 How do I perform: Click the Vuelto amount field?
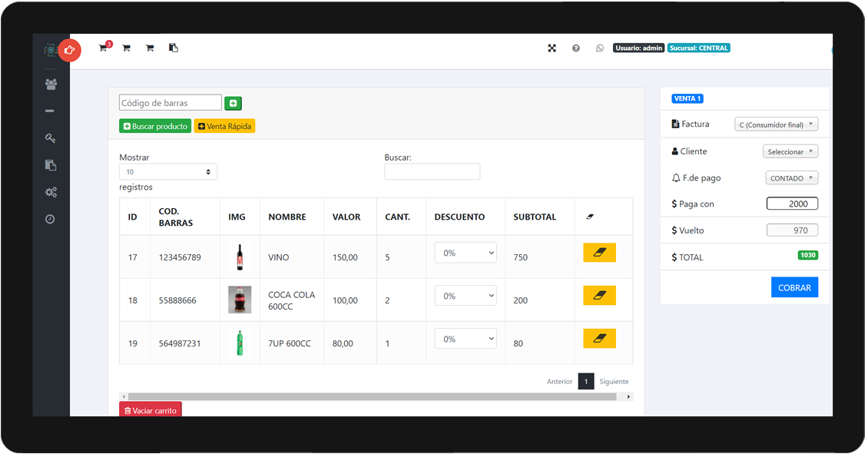pyautogui.click(x=792, y=230)
